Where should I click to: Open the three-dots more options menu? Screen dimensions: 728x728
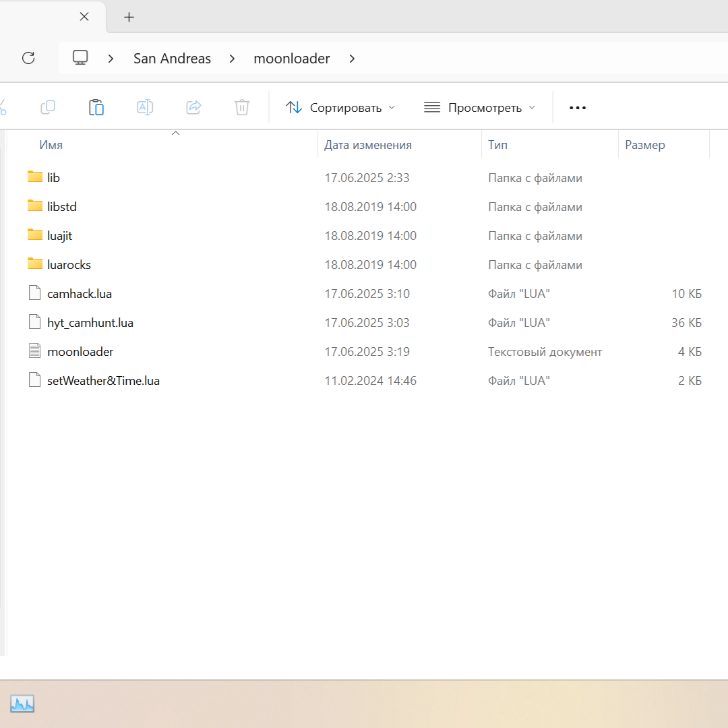point(578,108)
